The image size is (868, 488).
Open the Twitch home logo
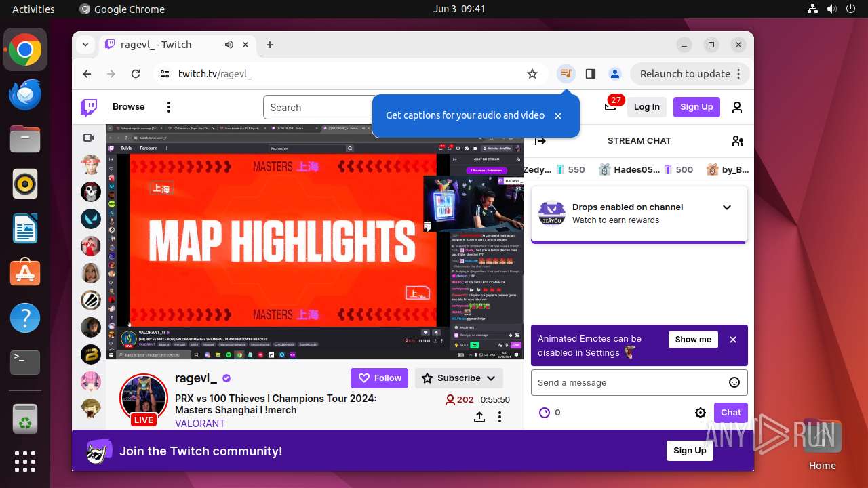coord(89,107)
